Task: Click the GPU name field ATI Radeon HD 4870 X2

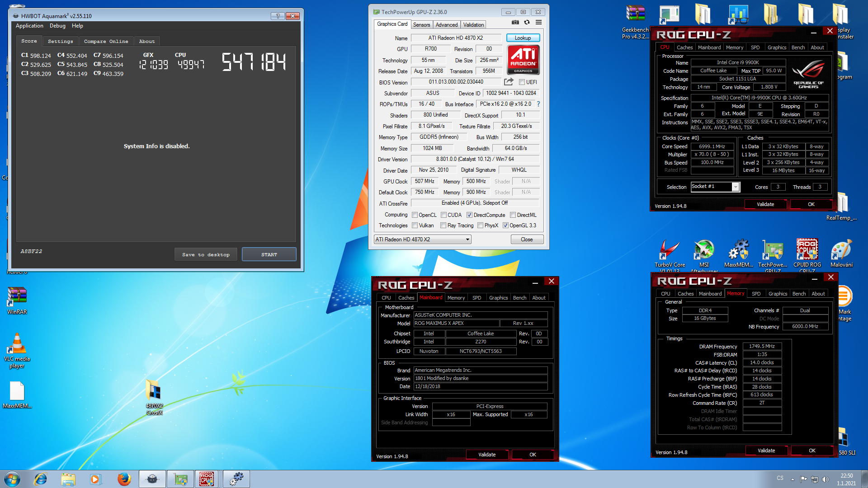Action: pos(456,38)
